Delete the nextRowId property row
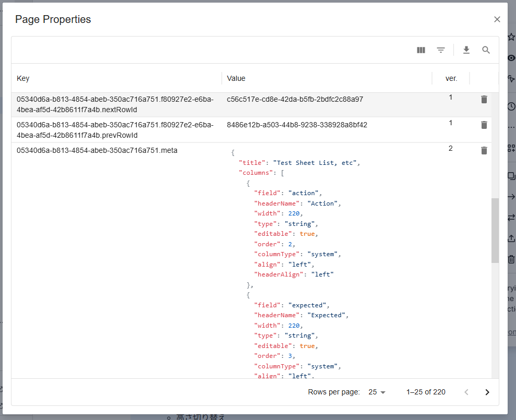The image size is (516, 420). [484, 99]
